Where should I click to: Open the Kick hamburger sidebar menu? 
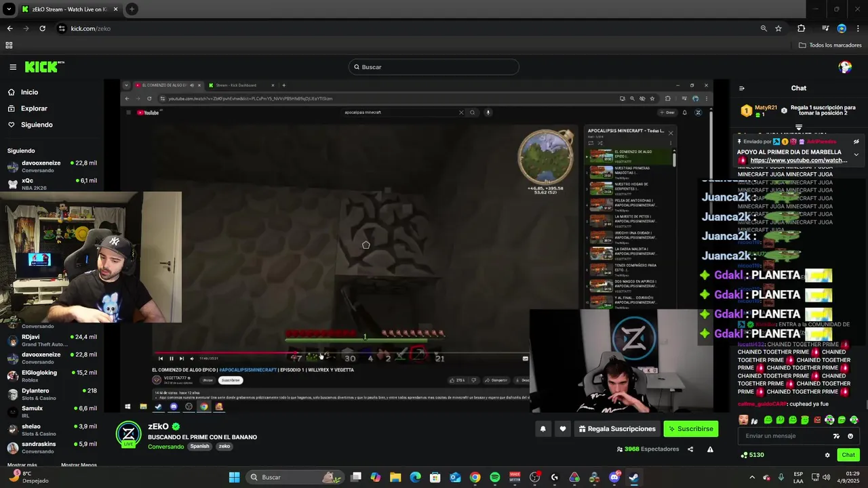coord(13,67)
